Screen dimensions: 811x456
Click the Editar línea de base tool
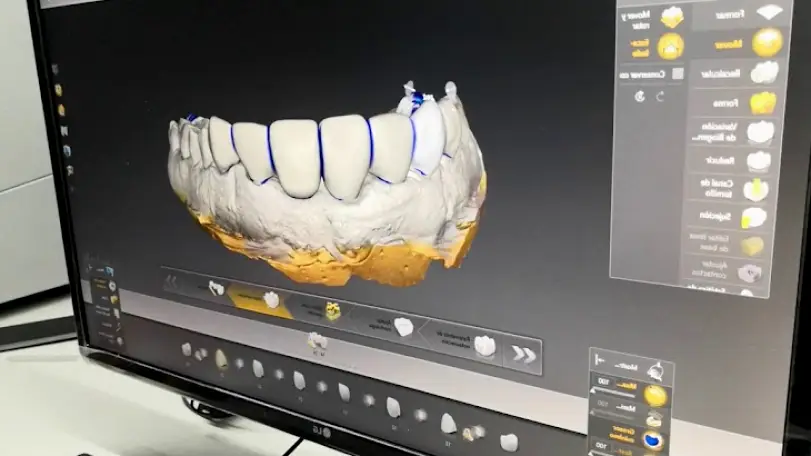[x=726, y=244]
